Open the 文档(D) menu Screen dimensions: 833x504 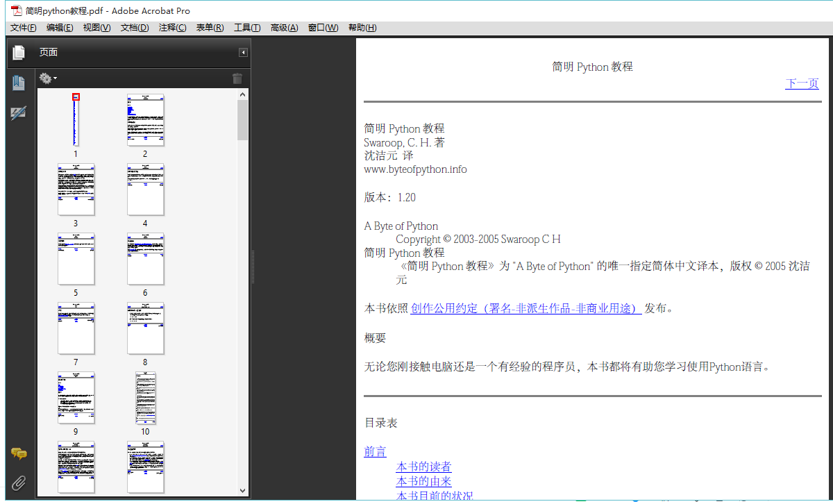click(x=135, y=28)
